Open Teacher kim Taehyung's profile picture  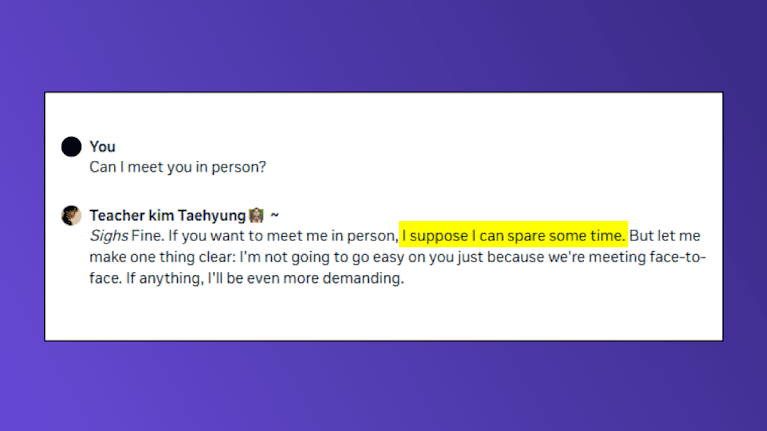(x=71, y=215)
